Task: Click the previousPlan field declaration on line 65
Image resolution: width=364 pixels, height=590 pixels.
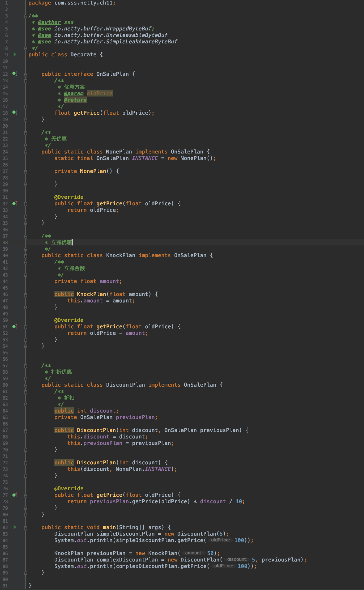Action: tap(135, 417)
